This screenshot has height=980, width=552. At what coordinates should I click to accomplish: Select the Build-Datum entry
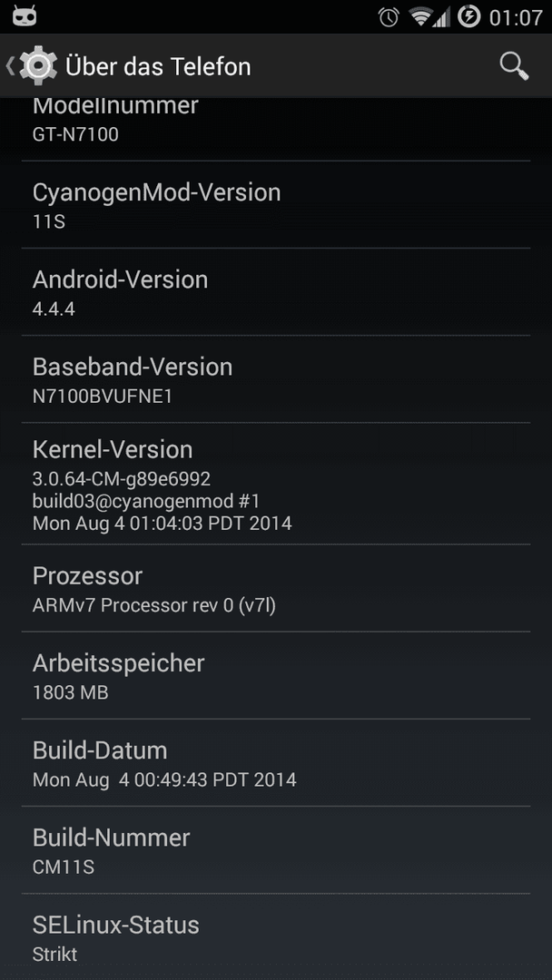pyautogui.click(x=276, y=762)
